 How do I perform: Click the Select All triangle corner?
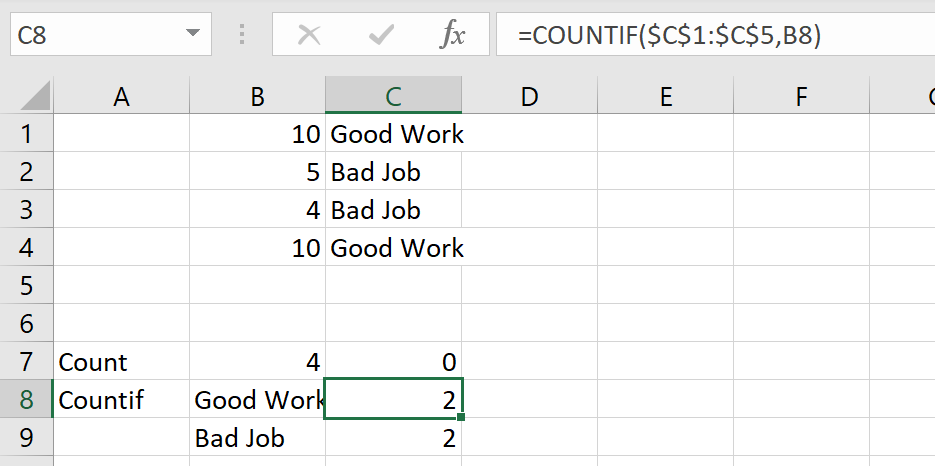(35, 97)
